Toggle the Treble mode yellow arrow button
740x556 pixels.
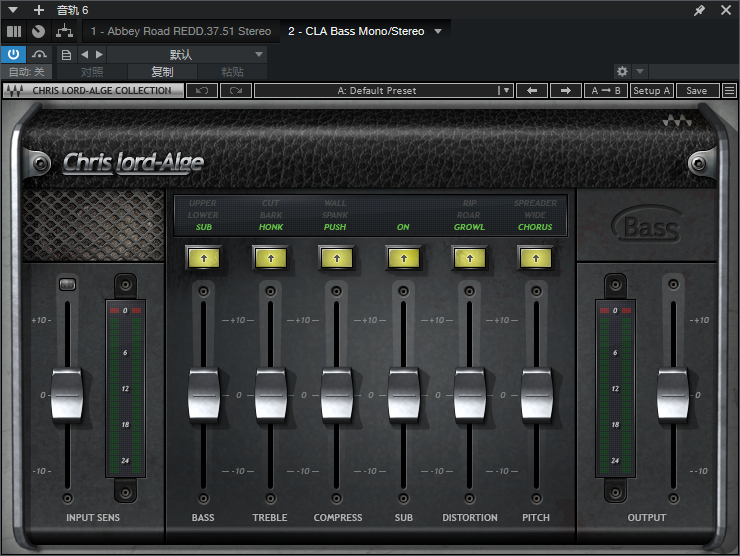click(x=271, y=258)
